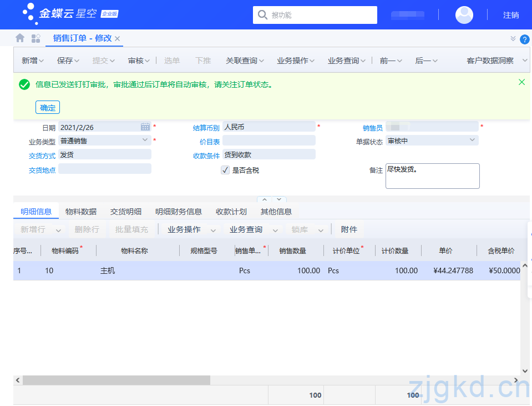The height and width of the screenshot is (406, 532).
Task: Open the 新增 dropdown menu
Action: pos(33,61)
